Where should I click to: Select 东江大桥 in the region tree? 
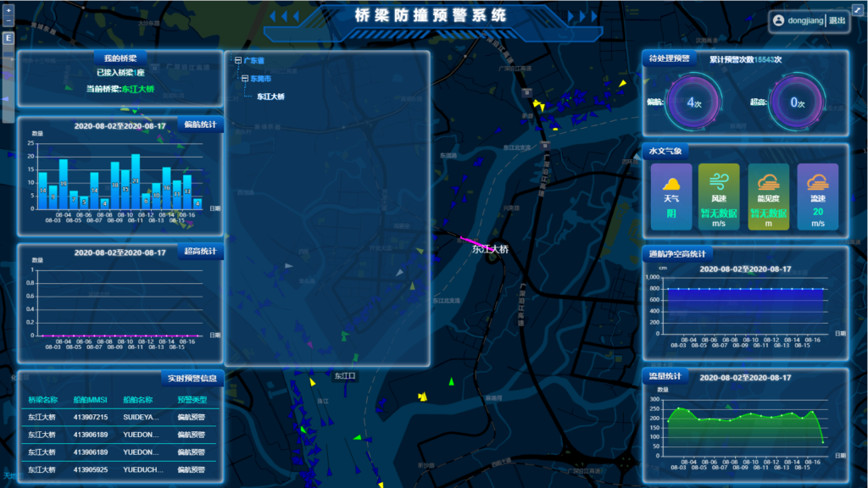(270, 97)
